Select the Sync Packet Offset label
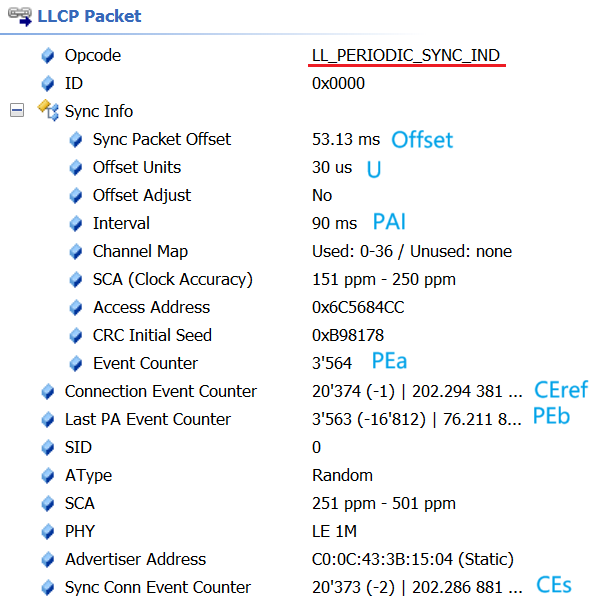Screen dimensions: 606x597 tap(162, 139)
